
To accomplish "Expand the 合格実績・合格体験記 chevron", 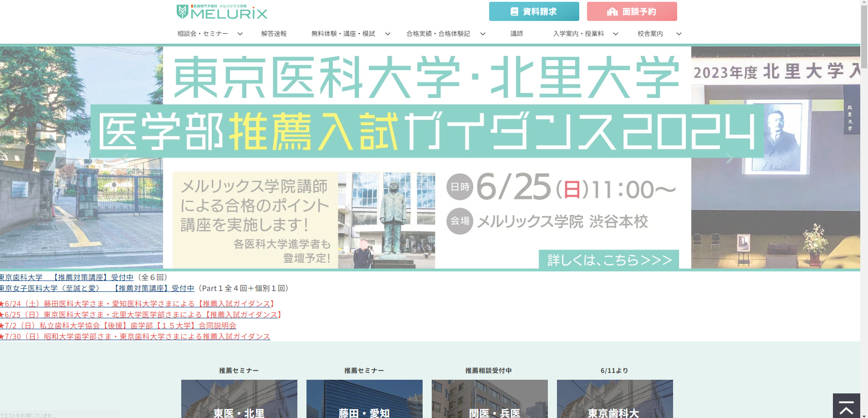I will coord(483,34).
